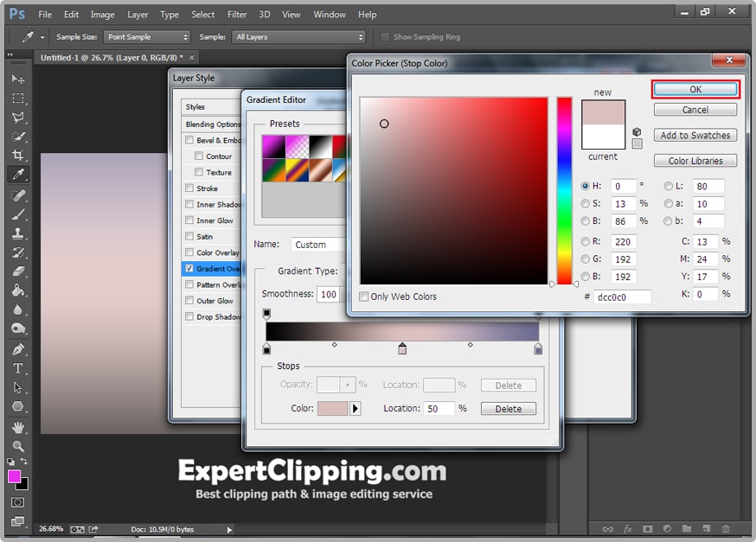Open the Window menu
Image resolution: width=756 pixels, height=542 pixels.
pos(330,15)
